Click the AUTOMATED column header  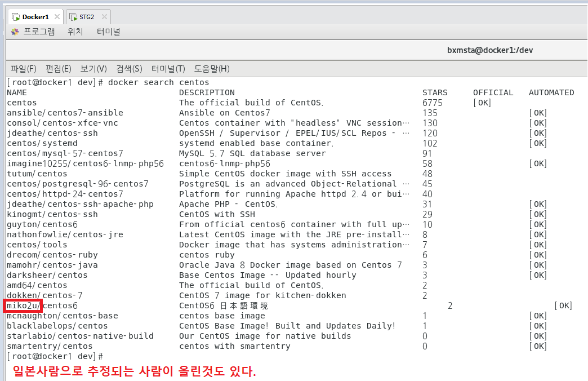[551, 93]
